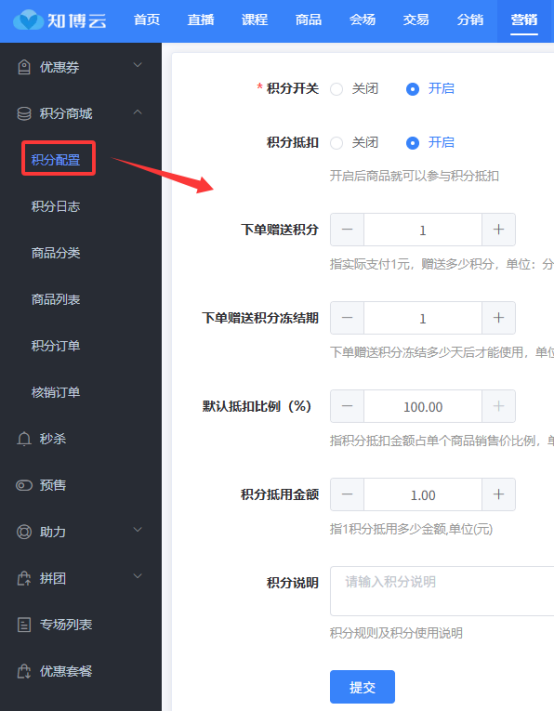Switch to the 交易 top tab

pos(416,20)
